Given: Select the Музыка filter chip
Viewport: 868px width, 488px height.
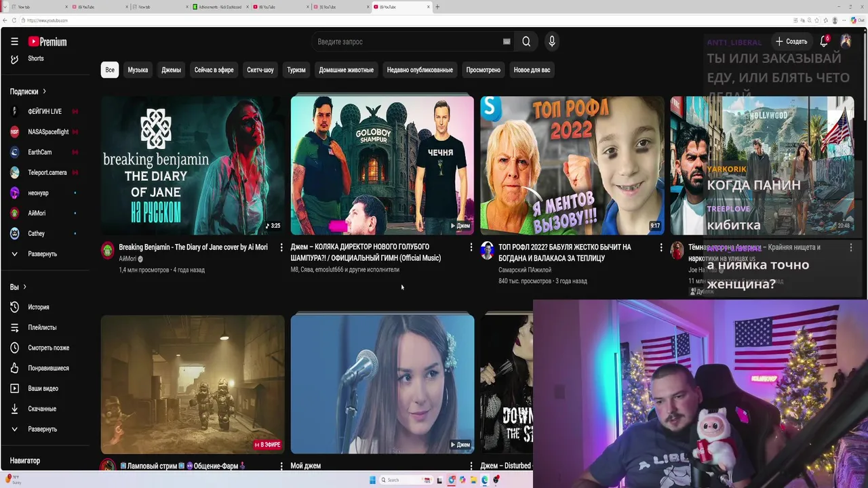Looking at the screenshot, I should pos(138,70).
